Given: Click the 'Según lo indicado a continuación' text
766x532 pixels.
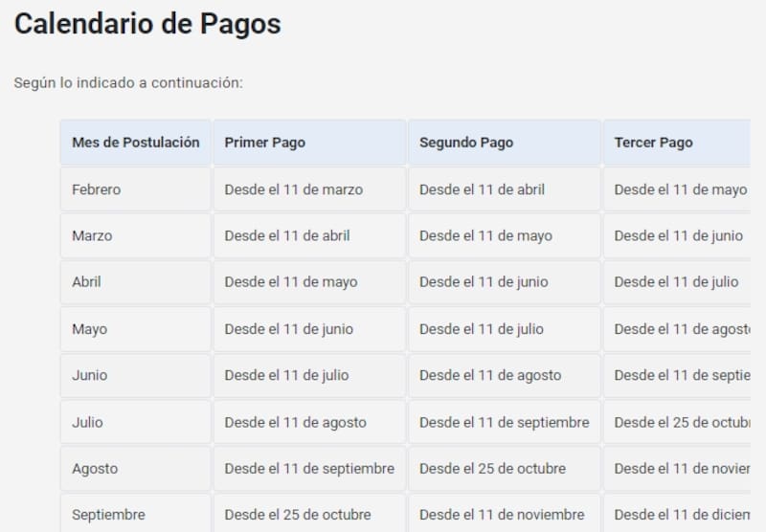Looking at the screenshot, I should click(x=128, y=82).
